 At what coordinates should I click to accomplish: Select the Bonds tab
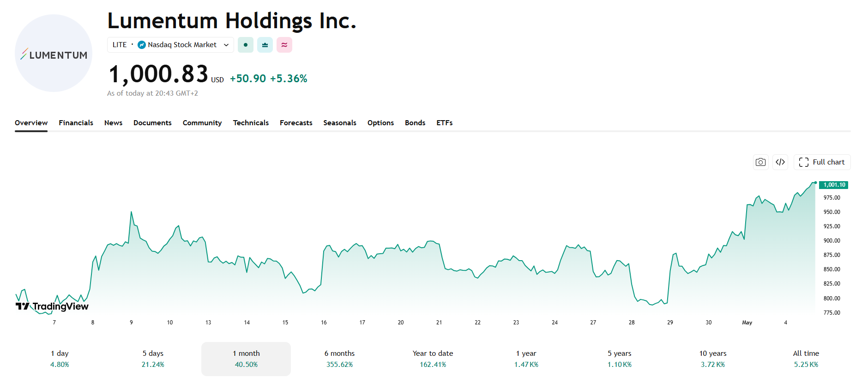pos(415,123)
